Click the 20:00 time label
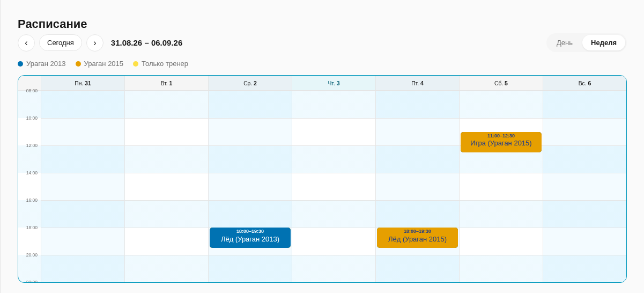 tap(32, 255)
